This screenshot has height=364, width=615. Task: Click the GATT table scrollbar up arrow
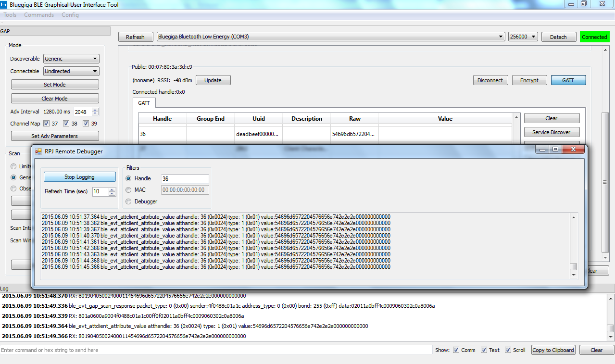(x=517, y=118)
